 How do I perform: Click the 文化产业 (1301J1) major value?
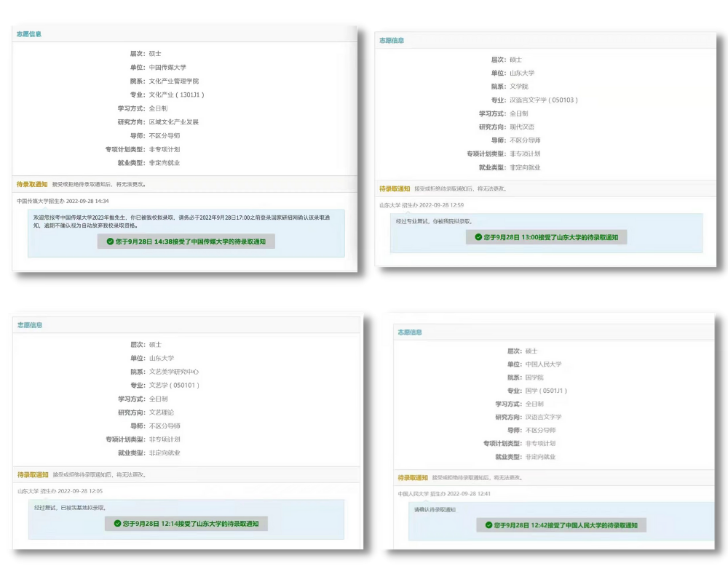click(177, 95)
